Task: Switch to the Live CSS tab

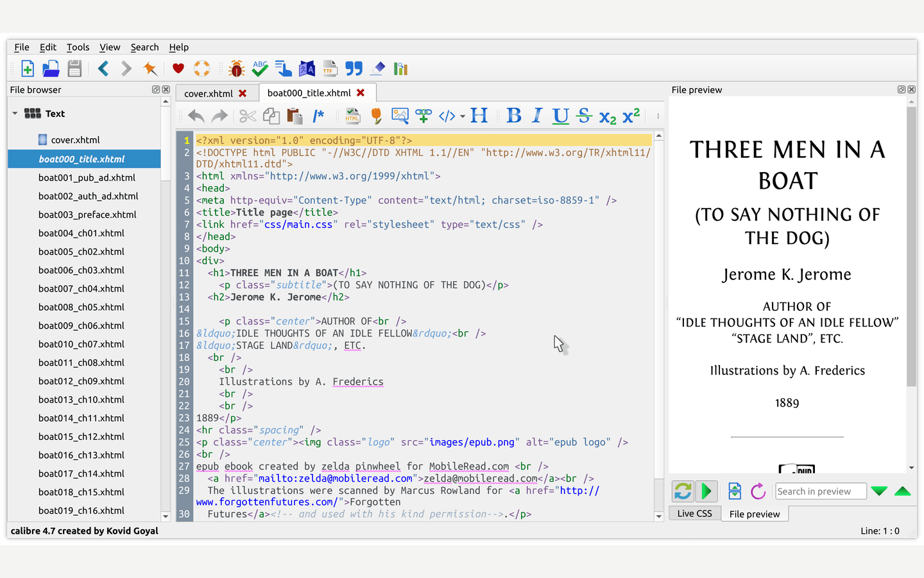Action: click(x=695, y=514)
